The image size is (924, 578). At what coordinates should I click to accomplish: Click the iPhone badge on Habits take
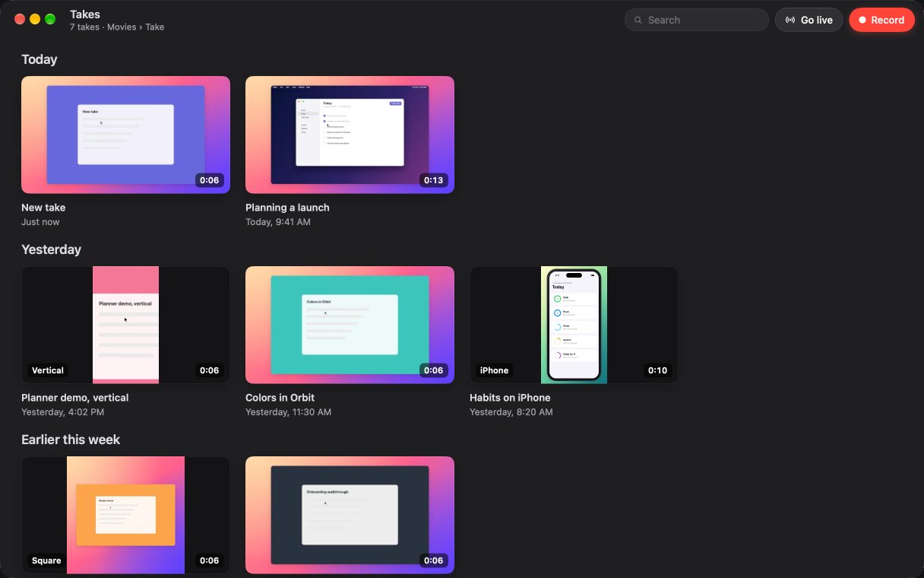click(x=494, y=370)
